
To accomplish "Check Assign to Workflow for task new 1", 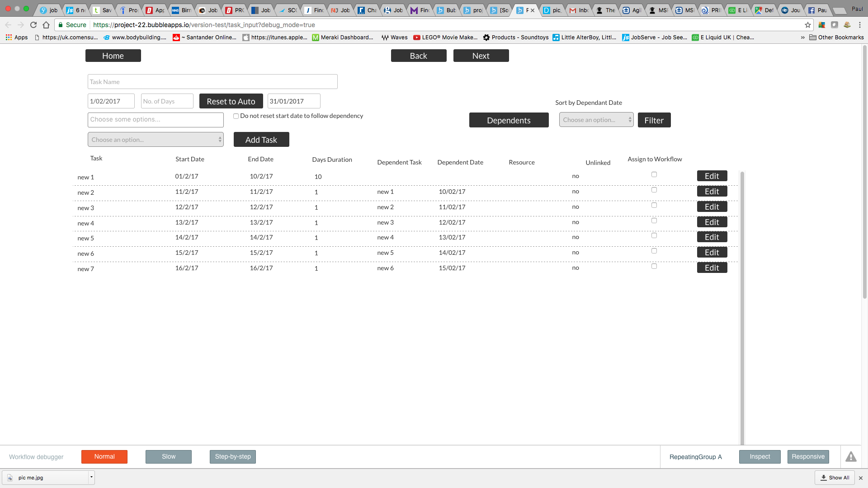I will pyautogui.click(x=654, y=174).
